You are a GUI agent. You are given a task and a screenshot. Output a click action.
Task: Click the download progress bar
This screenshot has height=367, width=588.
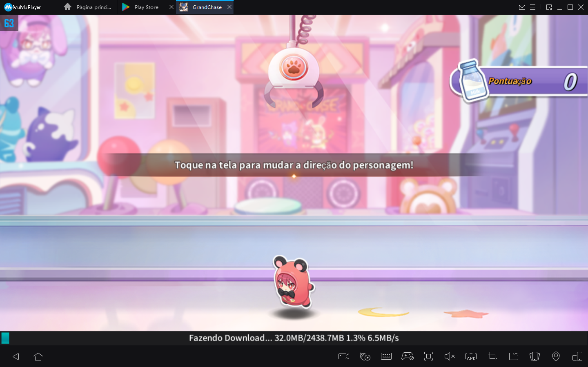point(294,338)
